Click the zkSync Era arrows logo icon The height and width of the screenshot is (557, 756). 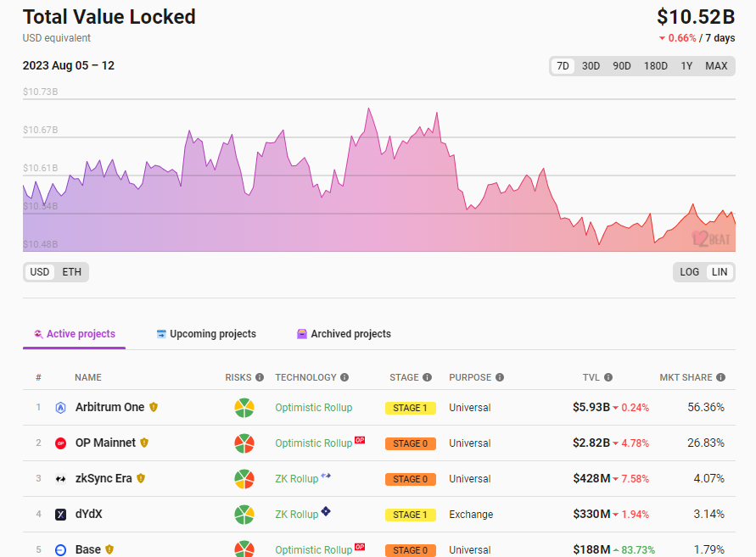click(x=60, y=479)
